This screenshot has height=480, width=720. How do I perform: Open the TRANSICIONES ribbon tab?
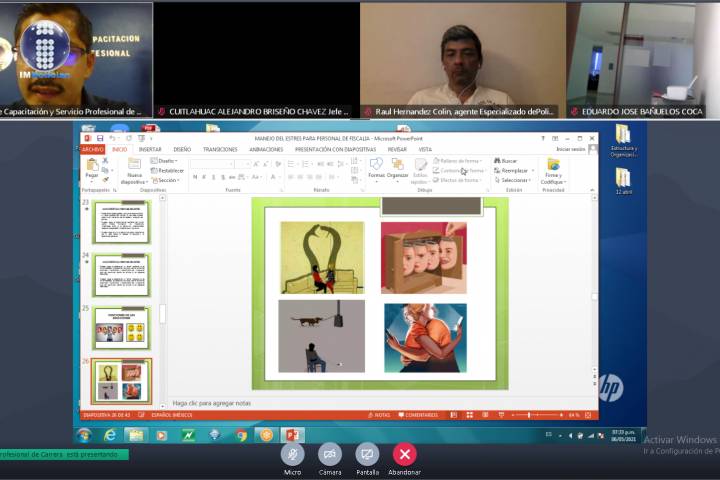(220, 149)
